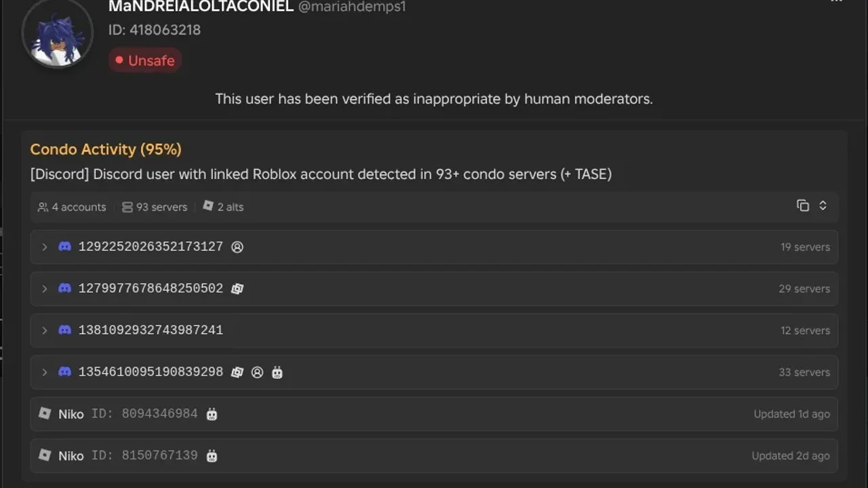Click the @mariahdemps1 username link
Screen dimensions: 868x488
351,7
